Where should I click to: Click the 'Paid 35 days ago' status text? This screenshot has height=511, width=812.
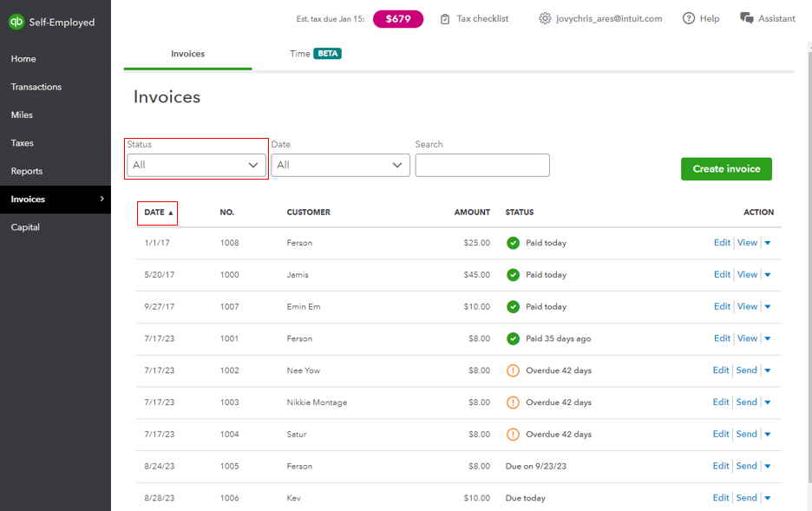coord(559,338)
